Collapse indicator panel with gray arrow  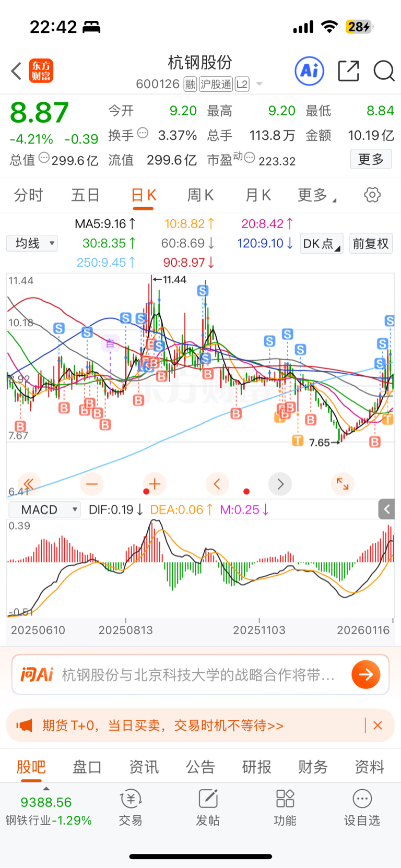tap(386, 509)
